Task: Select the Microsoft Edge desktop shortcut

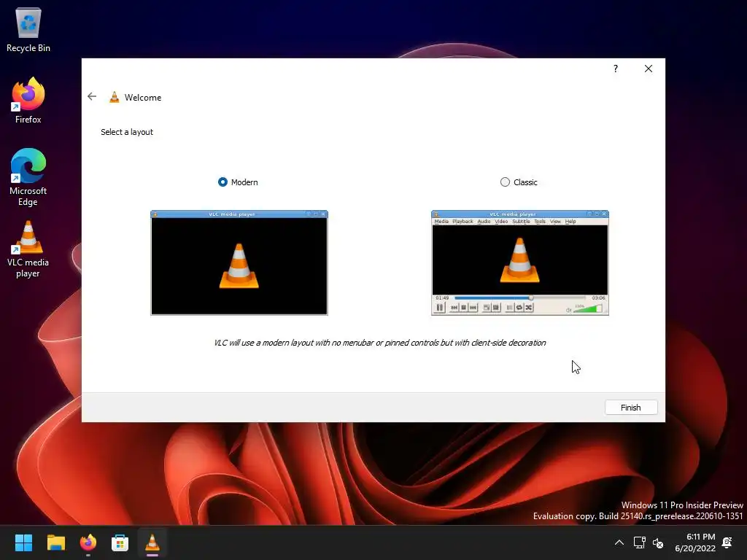Action: coord(28,177)
